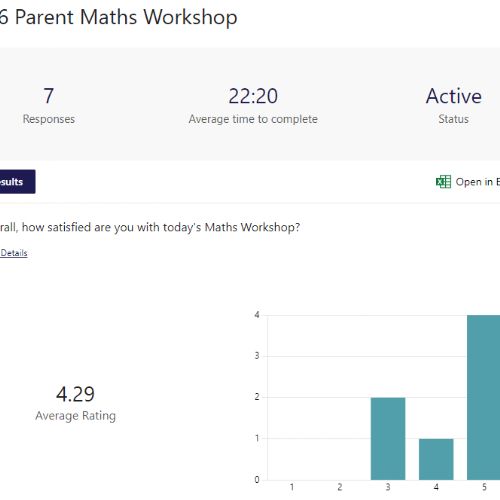Click the Average time to complete label
Image resolution: width=500 pixels, height=500 pixels.
point(253,119)
